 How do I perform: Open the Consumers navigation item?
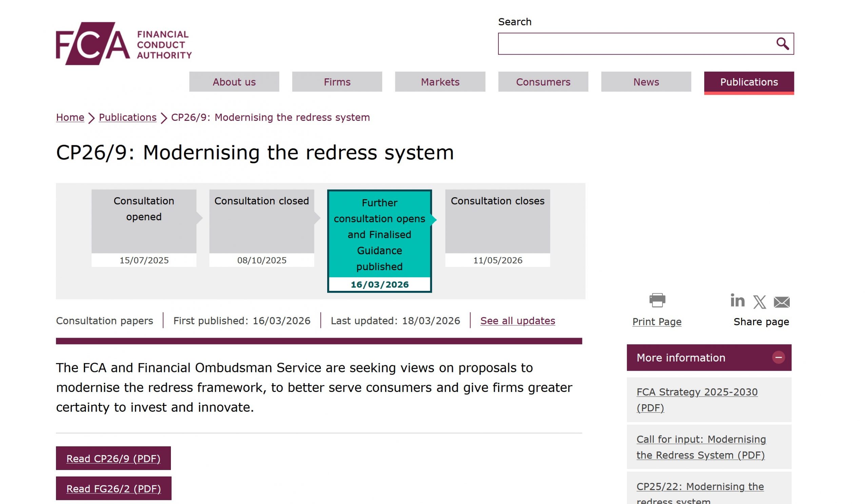[x=543, y=82]
